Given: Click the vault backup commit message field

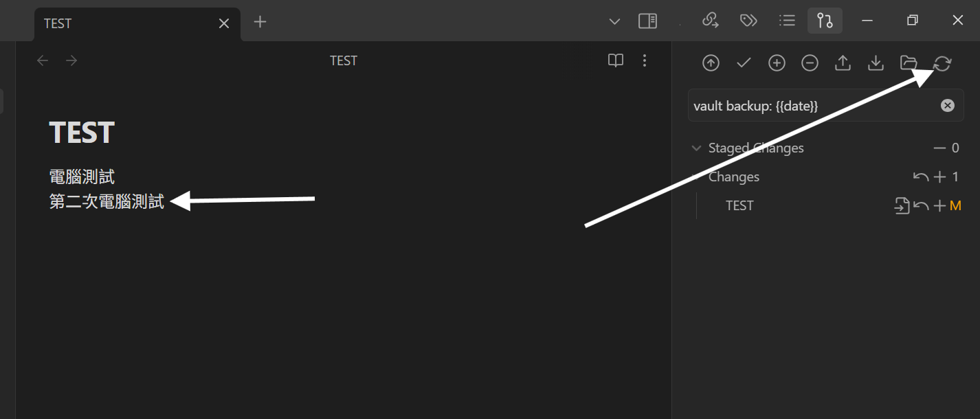Looking at the screenshot, I should 826,105.
